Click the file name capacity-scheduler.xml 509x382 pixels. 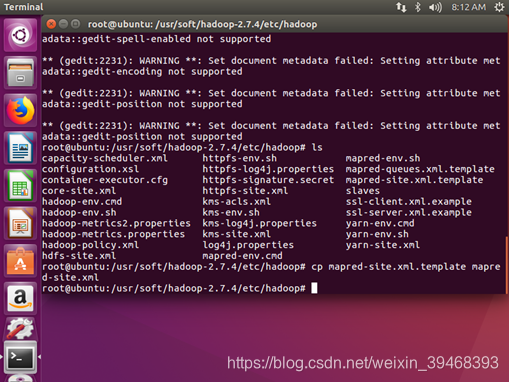[105, 158]
